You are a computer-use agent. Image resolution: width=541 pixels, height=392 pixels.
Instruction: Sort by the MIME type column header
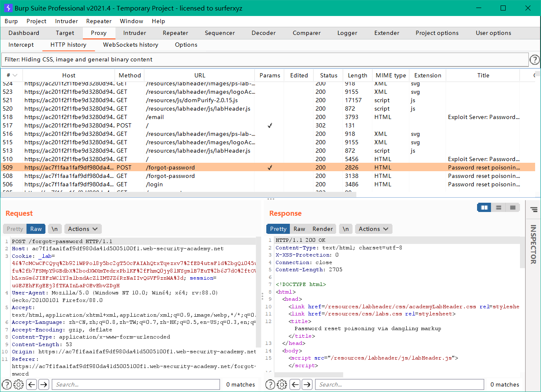coord(391,75)
